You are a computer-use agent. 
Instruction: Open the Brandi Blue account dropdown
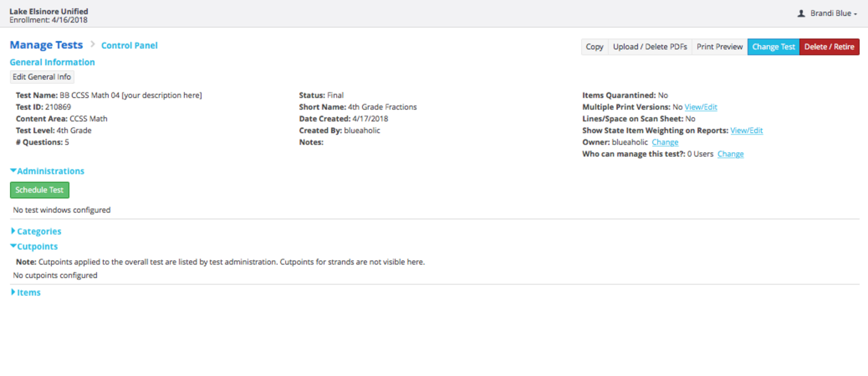pos(833,14)
